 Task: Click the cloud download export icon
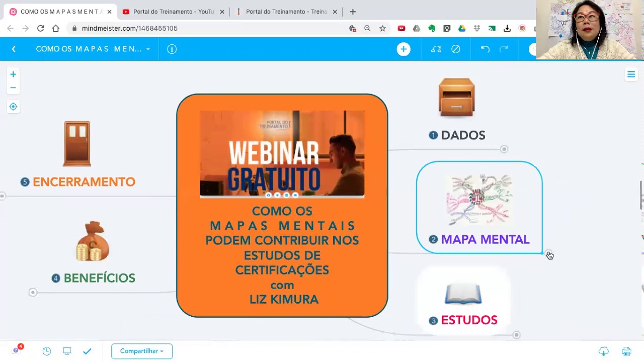603,351
